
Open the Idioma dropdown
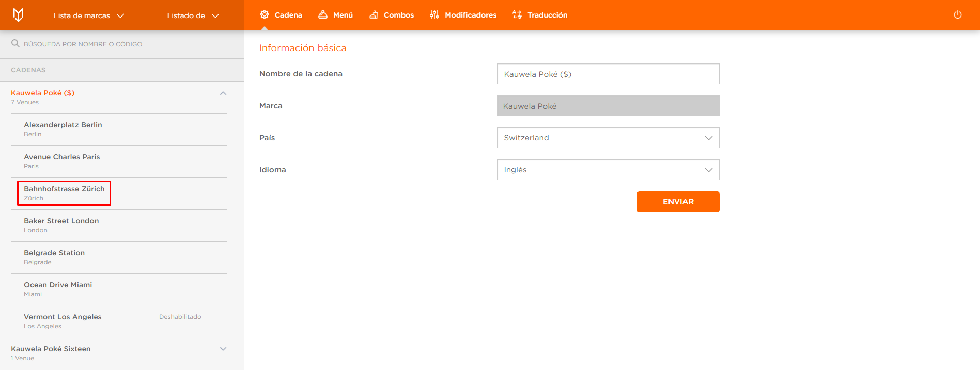click(x=608, y=170)
